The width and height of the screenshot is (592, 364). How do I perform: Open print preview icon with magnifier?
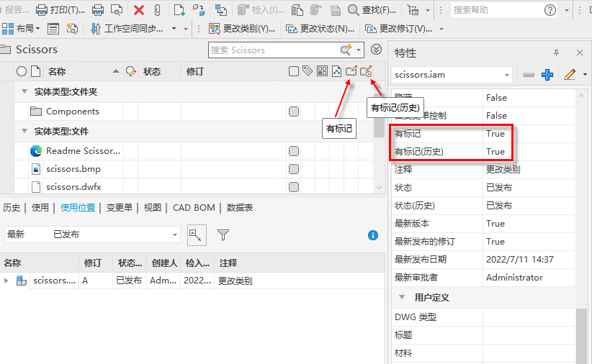[117, 10]
